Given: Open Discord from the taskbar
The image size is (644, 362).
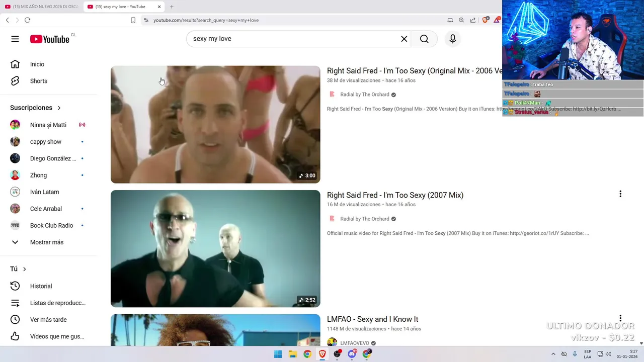Looking at the screenshot, I should point(352,354).
